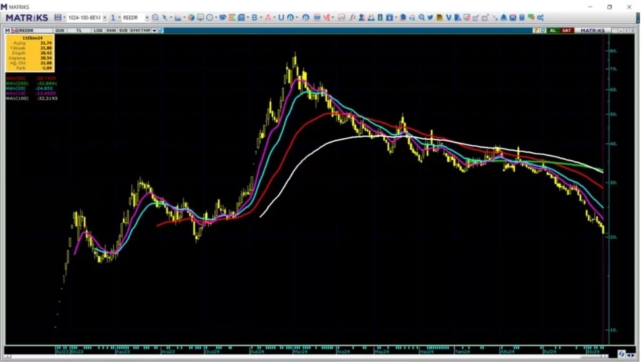Viewport: 644px width, 362px height.
Task: Click the save diskette icon in toolbar
Action: pyautogui.click(x=58, y=18)
